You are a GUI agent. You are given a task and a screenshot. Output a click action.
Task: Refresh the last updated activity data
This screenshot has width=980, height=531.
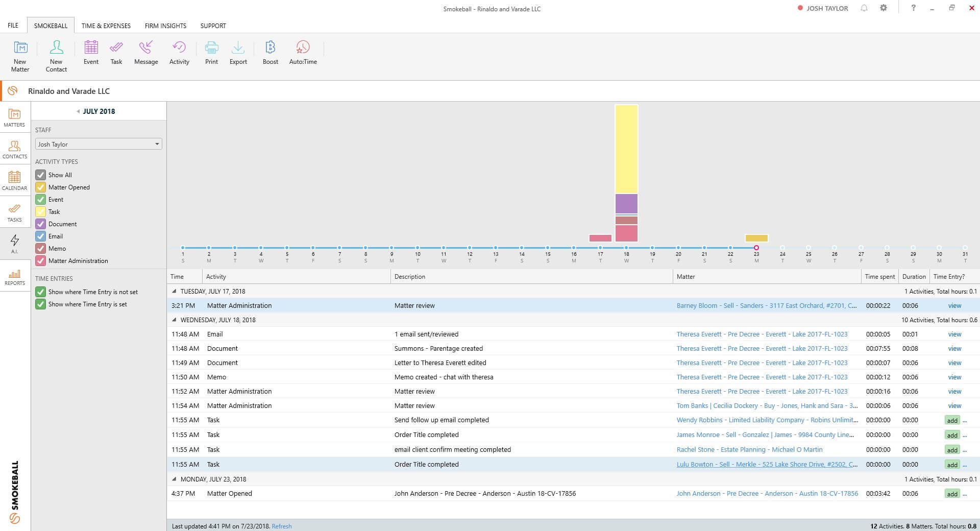282,526
